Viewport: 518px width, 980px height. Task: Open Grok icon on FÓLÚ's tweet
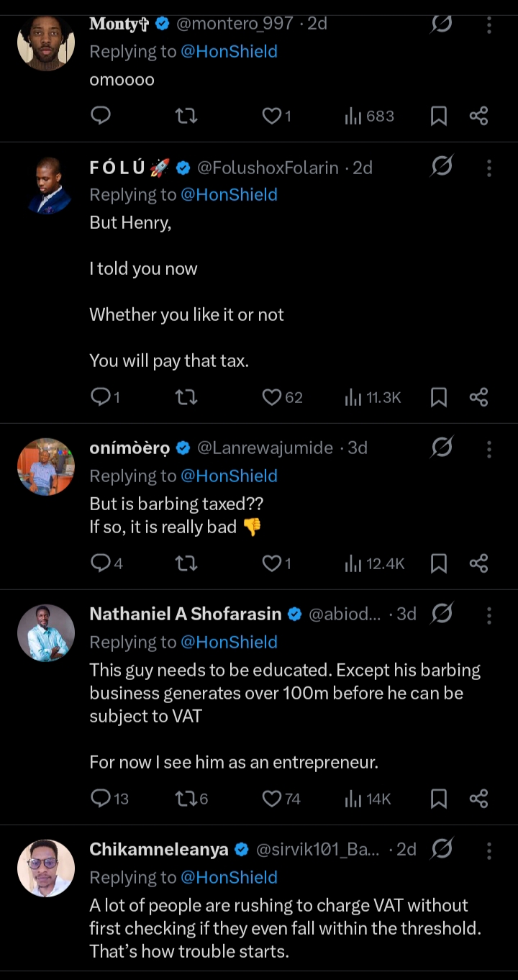[442, 168]
